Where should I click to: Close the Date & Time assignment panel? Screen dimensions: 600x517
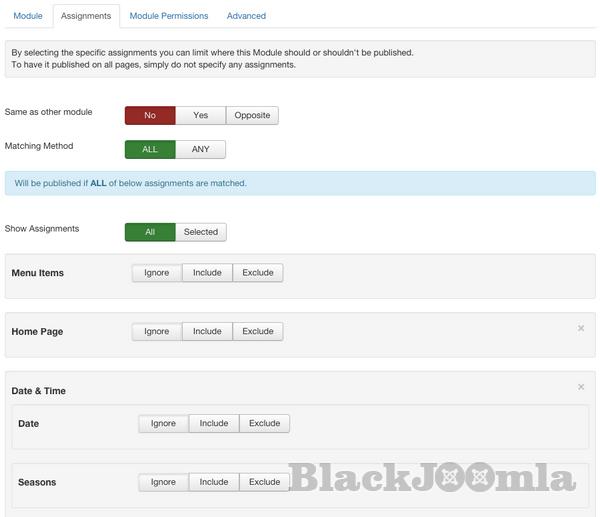[581, 387]
